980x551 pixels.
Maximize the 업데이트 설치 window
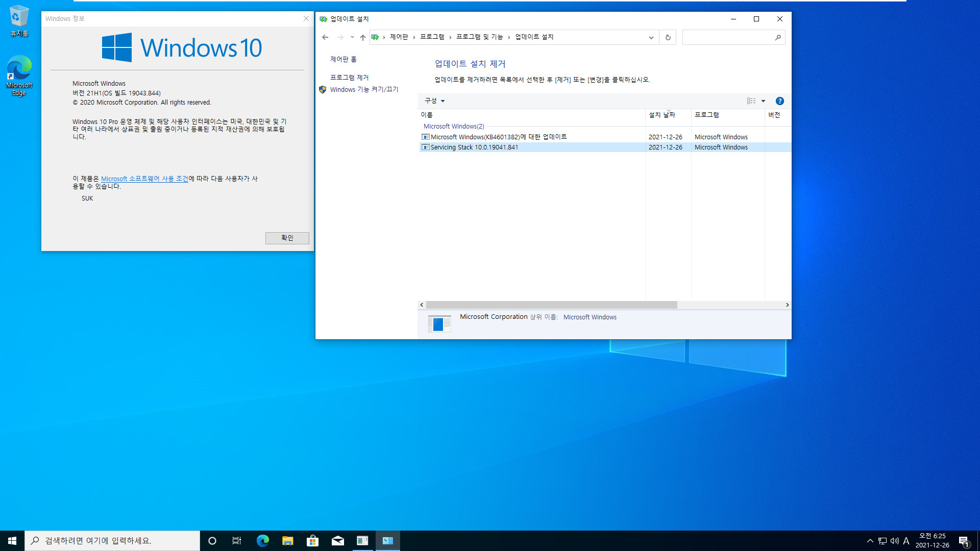756,19
